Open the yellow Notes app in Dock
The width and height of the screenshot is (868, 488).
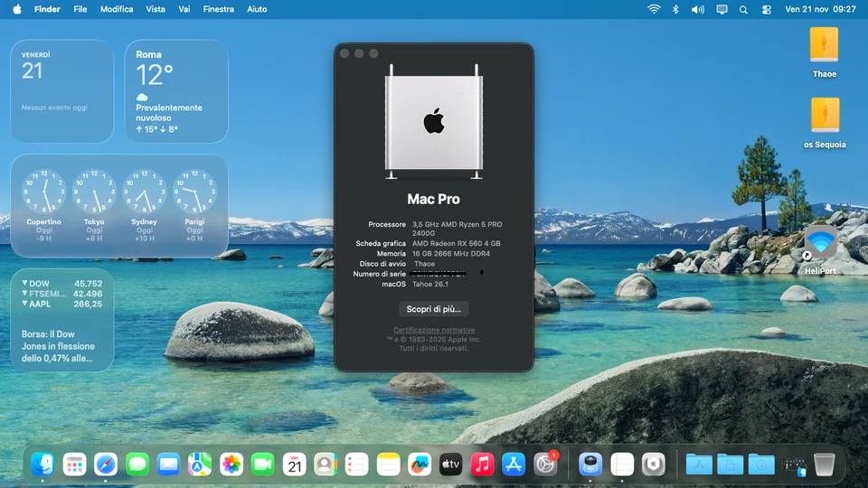(x=388, y=465)
